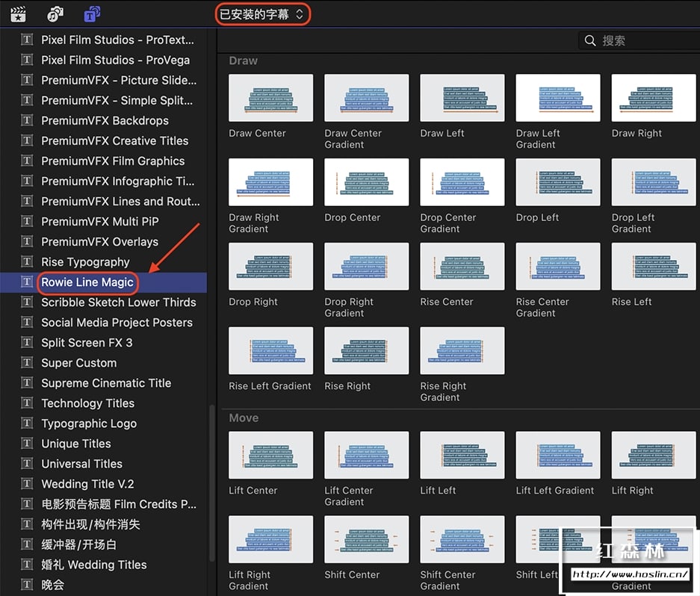Select the Drop Right Gradient thumbnail
The image size is (700, 596).
pyautogui.click(x=367, y=267)
